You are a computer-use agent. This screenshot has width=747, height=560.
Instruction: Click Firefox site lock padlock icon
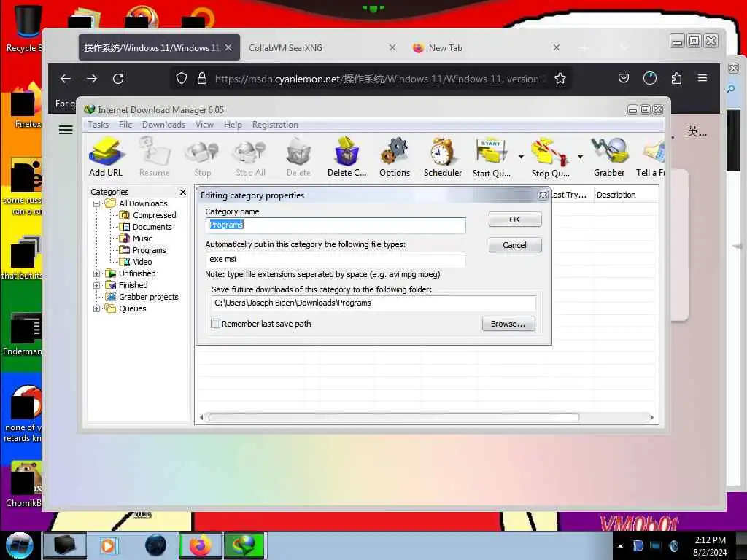point(202,79)
